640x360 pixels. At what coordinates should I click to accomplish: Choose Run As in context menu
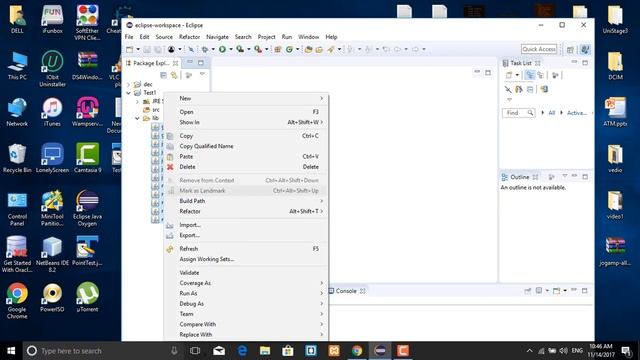(x=246, y=293)
